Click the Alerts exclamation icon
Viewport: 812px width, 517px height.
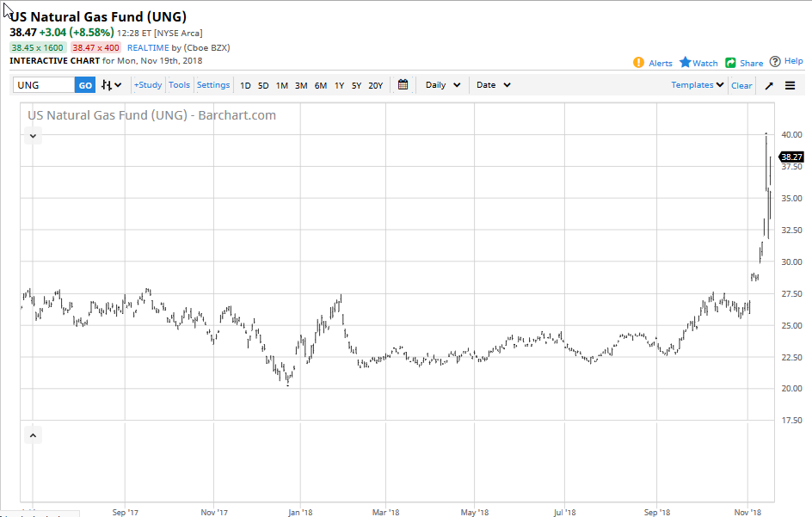coord(638,63)
